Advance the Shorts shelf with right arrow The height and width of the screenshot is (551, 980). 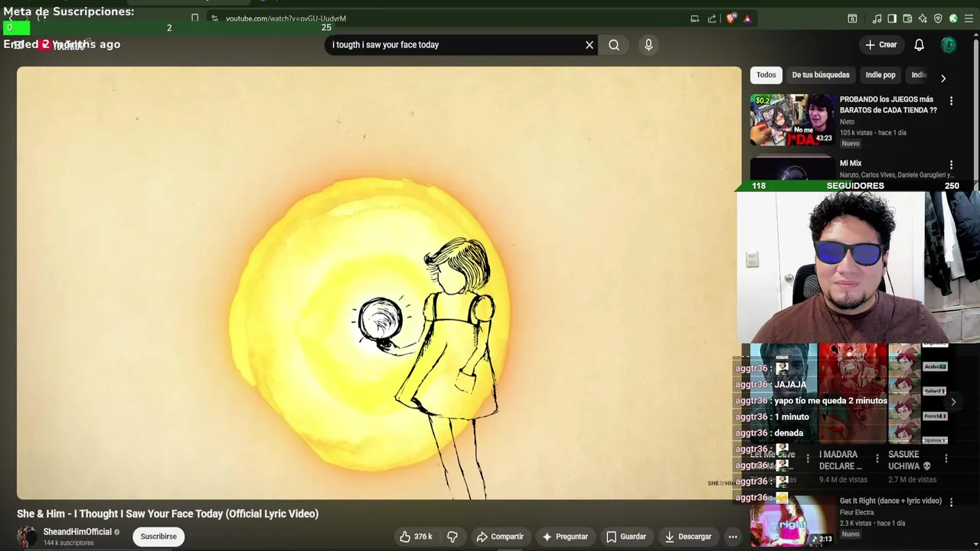[953, 402]
